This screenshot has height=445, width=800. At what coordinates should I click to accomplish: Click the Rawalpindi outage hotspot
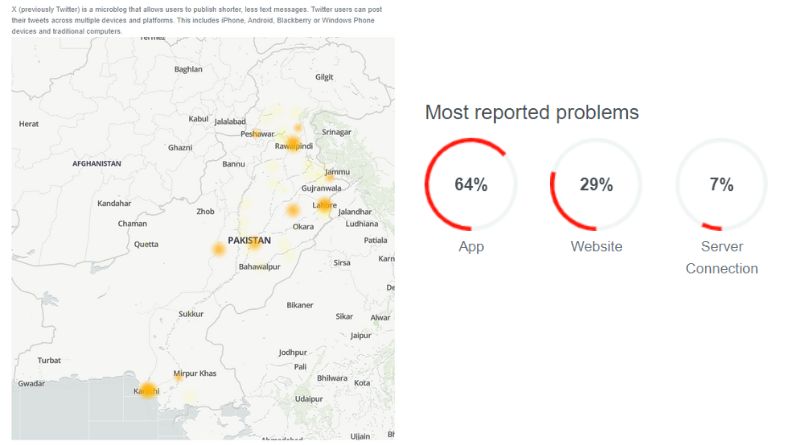point(291,143)
